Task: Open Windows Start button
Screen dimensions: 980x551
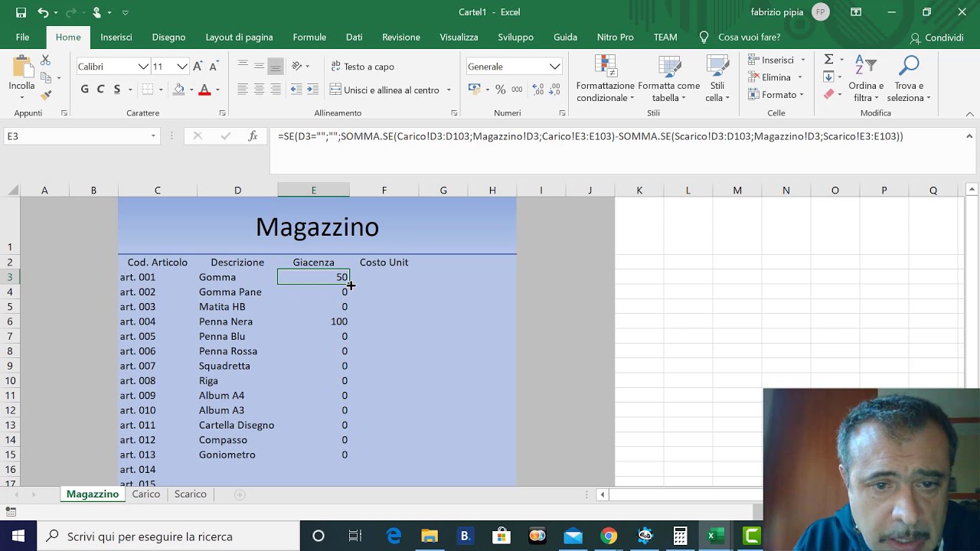Action: 18,536
